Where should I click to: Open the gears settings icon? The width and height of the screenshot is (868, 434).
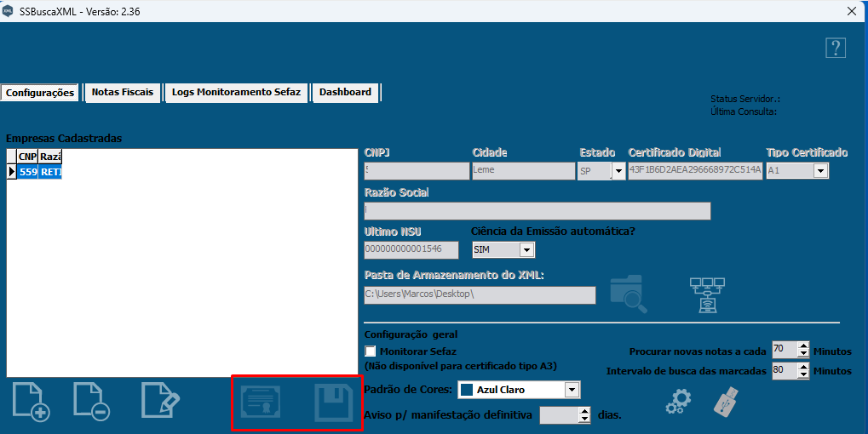click(678, 401)
